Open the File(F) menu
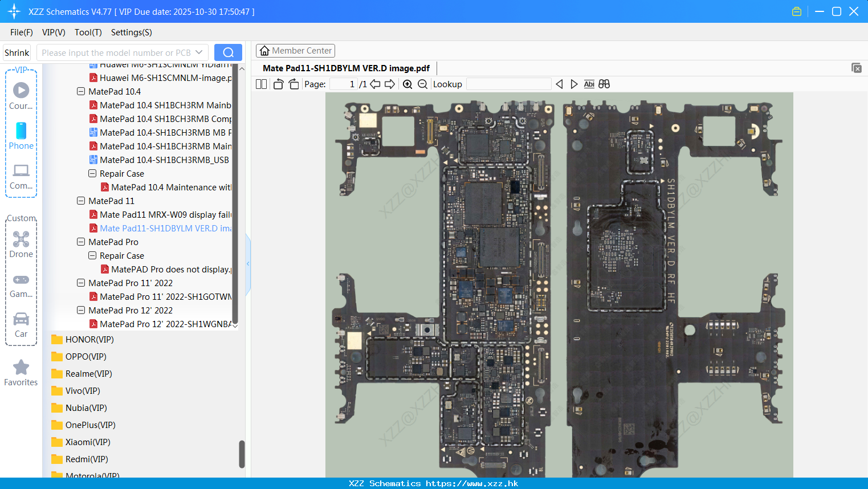 coord(22,32)
